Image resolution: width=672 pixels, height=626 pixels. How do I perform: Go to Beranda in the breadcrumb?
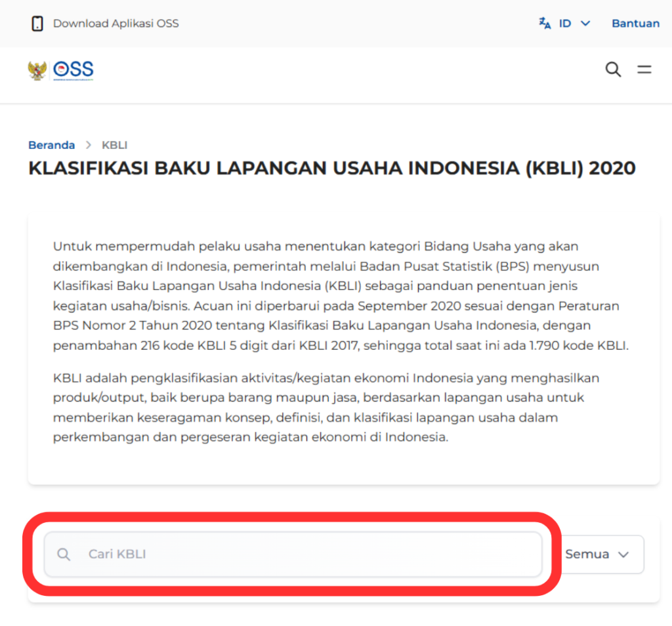click(x=51, y=145)
